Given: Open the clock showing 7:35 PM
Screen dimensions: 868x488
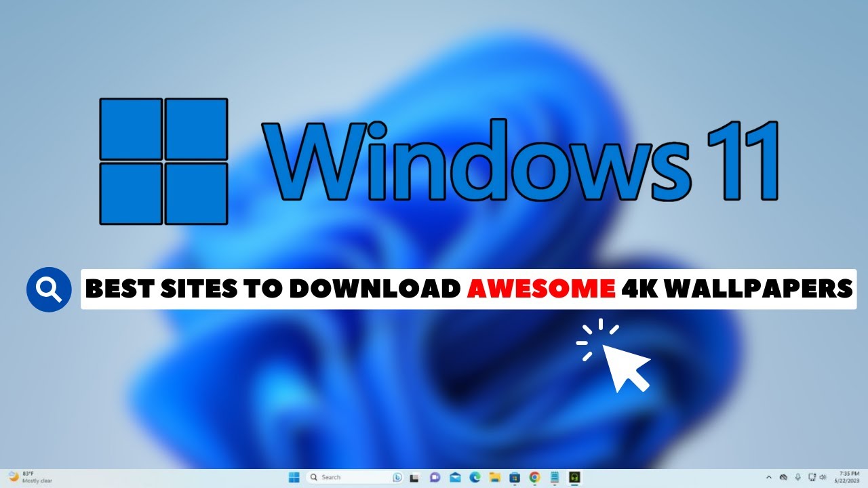Looking at the screenshot, I should [846, 477].
